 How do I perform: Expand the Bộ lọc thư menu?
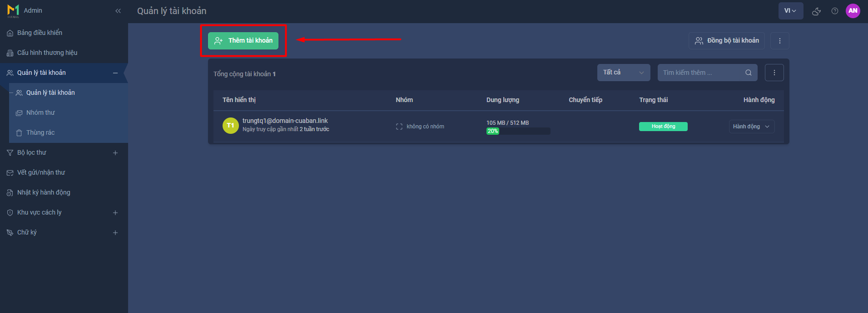coord(115,153)
